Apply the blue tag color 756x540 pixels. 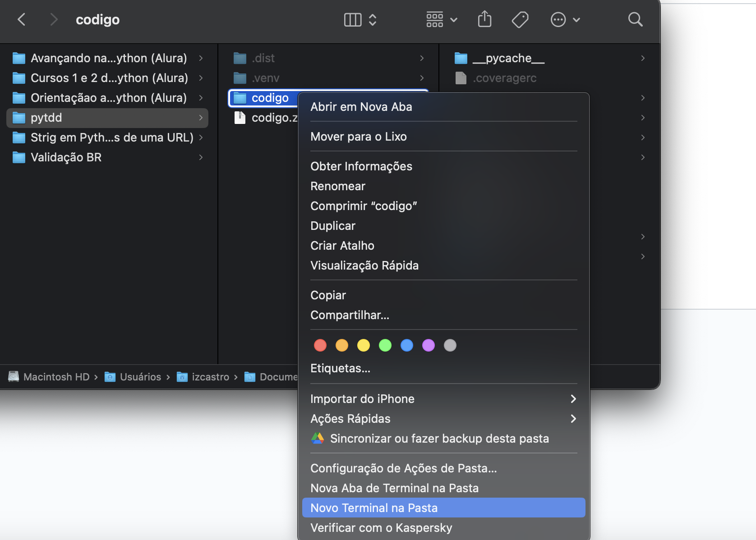pos(407,345)
